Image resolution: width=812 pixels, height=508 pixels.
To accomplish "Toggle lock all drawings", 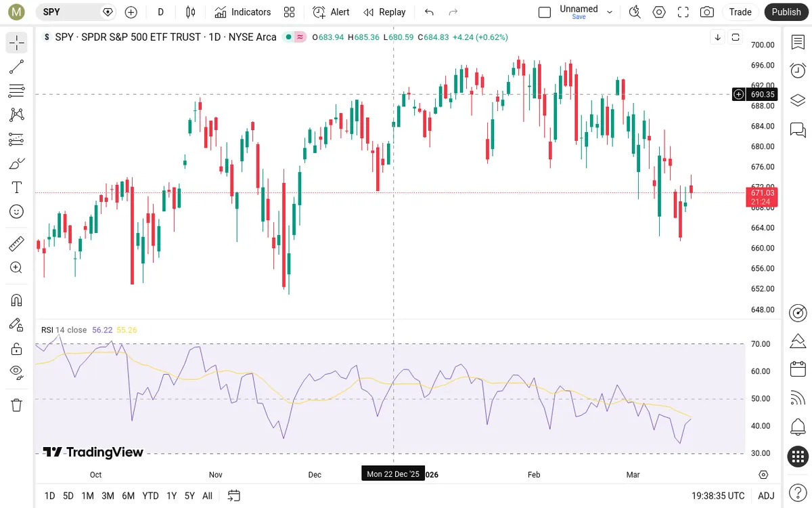I will click(x=17, y=349).
